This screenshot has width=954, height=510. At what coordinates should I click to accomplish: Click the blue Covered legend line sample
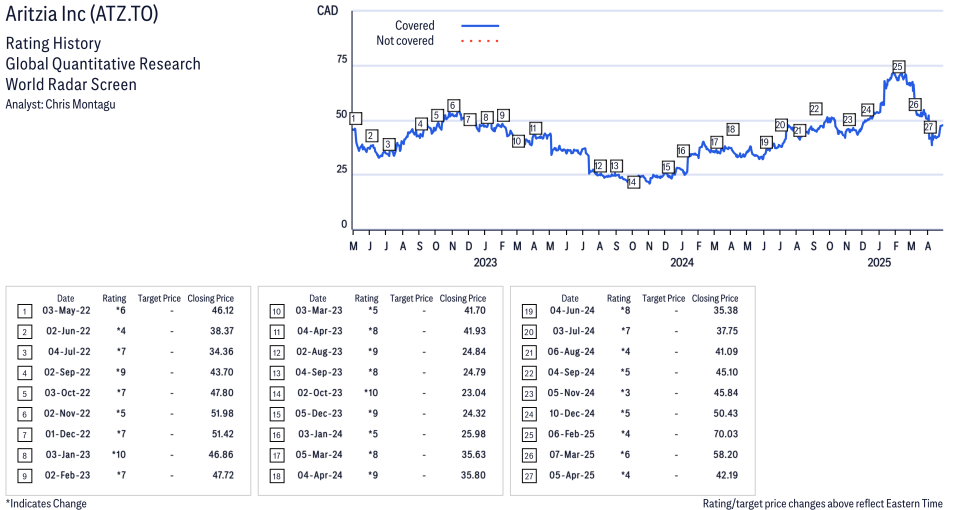click(x=480, y=26)
